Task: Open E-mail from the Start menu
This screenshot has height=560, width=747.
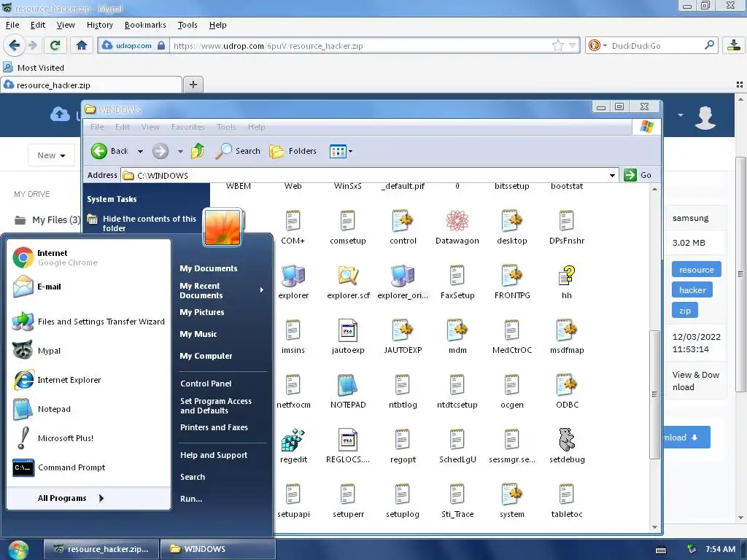Action: point(88,286)
